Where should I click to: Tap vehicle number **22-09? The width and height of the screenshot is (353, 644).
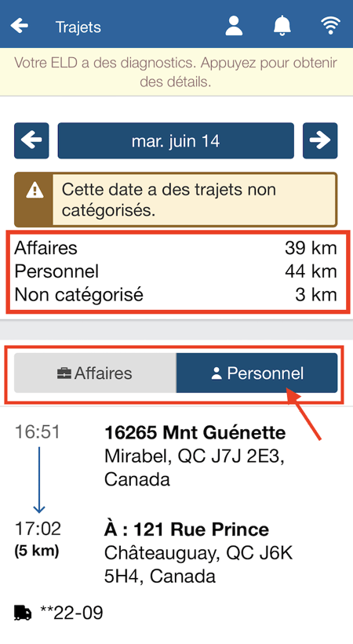coord(71,613)
